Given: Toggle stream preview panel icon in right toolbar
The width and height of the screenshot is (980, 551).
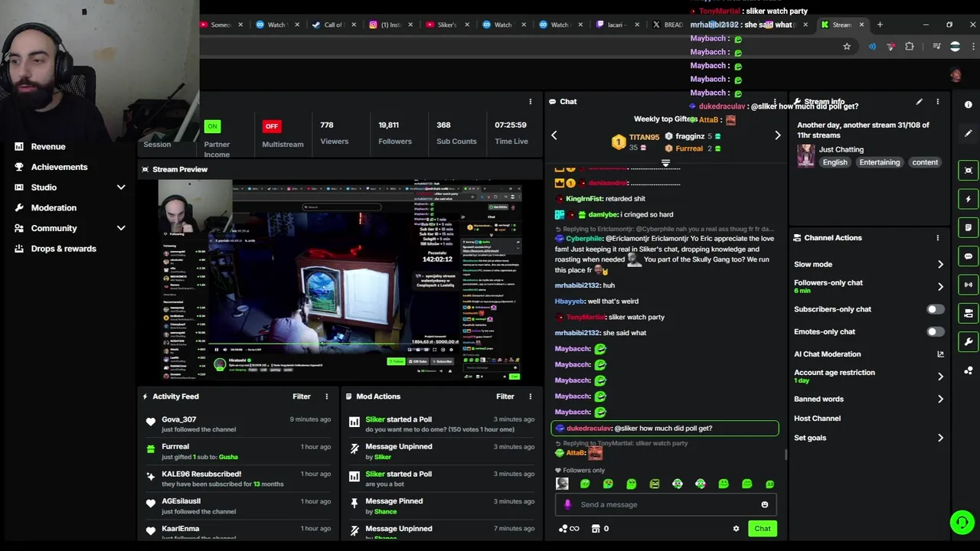Looking at the screenshot, I should (x=969, y=171).
